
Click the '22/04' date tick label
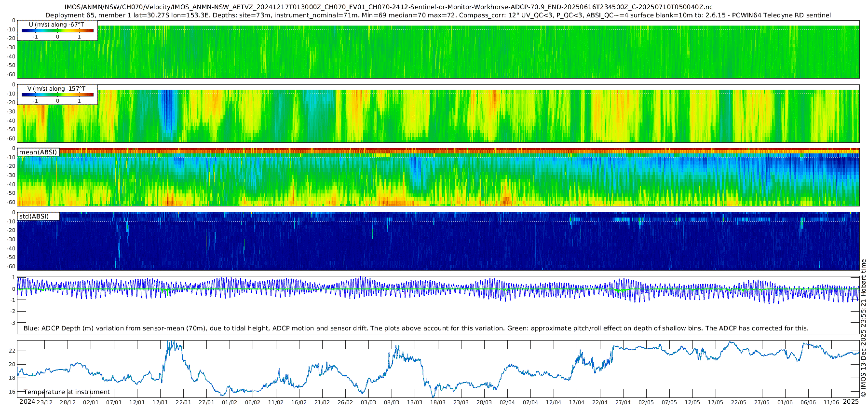click(x=600, y=402)
